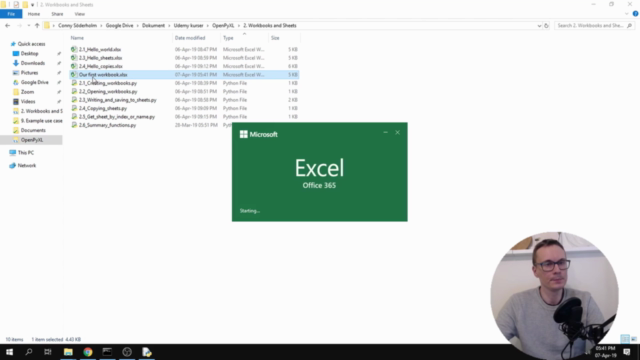Screen dimensions: 640x360
Task: Open Downloads in navigation pane
Action: [33, 63]
